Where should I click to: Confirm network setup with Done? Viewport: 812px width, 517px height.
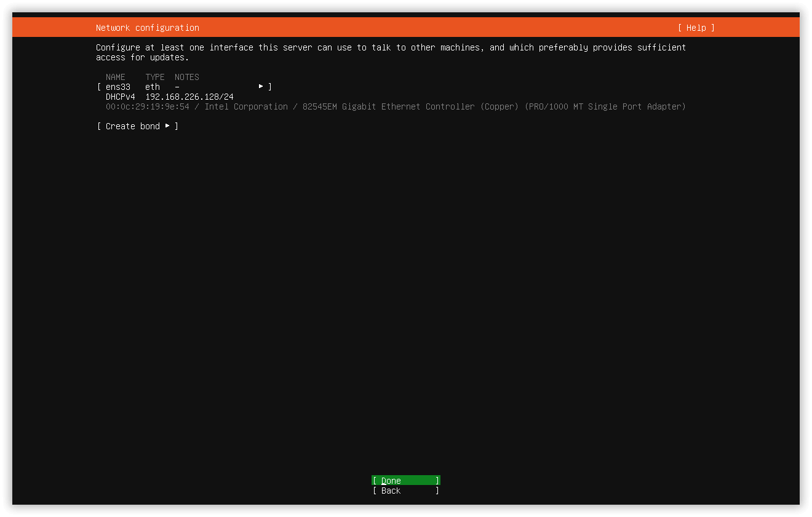coord(406,481)
